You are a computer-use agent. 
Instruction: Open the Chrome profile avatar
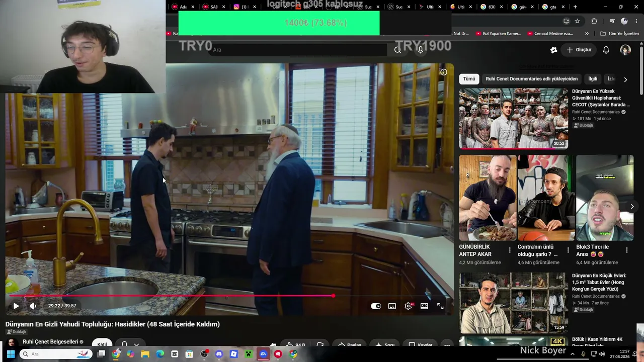(x=624, y=21)
